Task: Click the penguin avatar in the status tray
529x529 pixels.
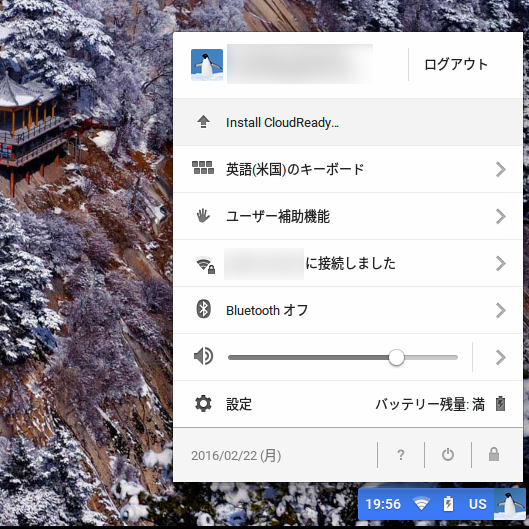Action: point(510,504)
